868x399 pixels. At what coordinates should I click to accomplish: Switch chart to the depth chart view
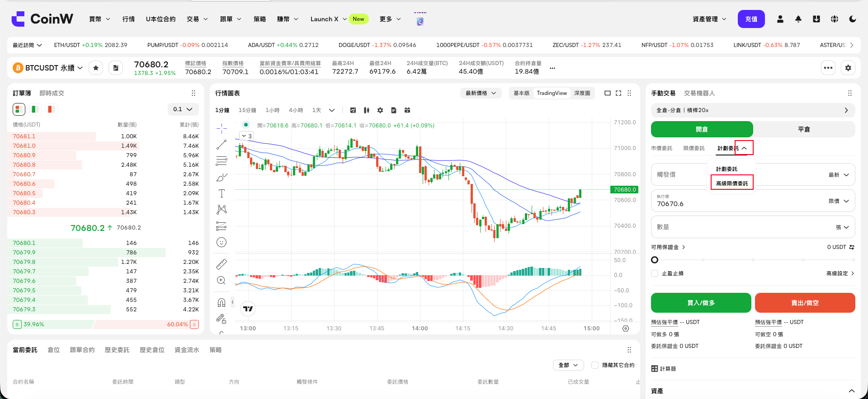tap(582, 93)
